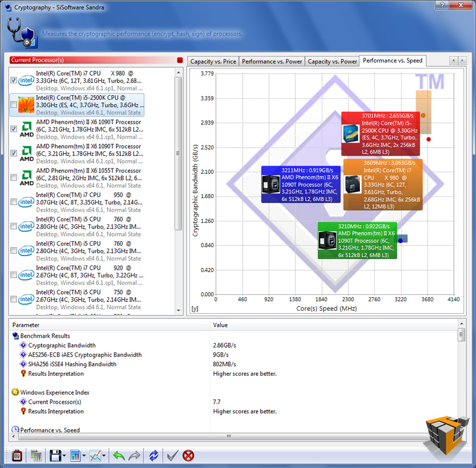Screen dimensions: 476x468
Task: Click processor list scrollbar down arrow
Action: coord(178,310)
